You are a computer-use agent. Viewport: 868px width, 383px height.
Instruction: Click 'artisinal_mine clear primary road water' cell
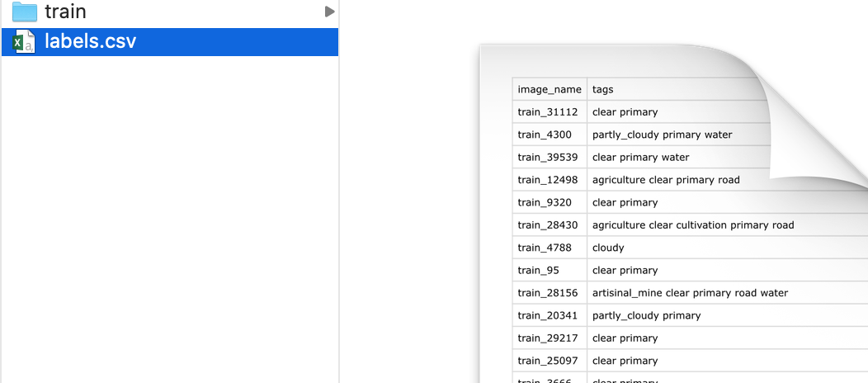(x=728, y=293)
